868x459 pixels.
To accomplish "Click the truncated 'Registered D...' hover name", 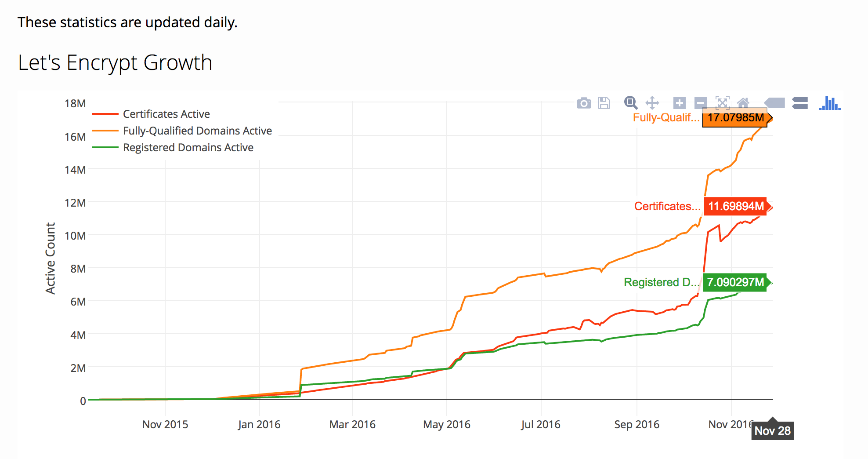I will coord(662,282).
